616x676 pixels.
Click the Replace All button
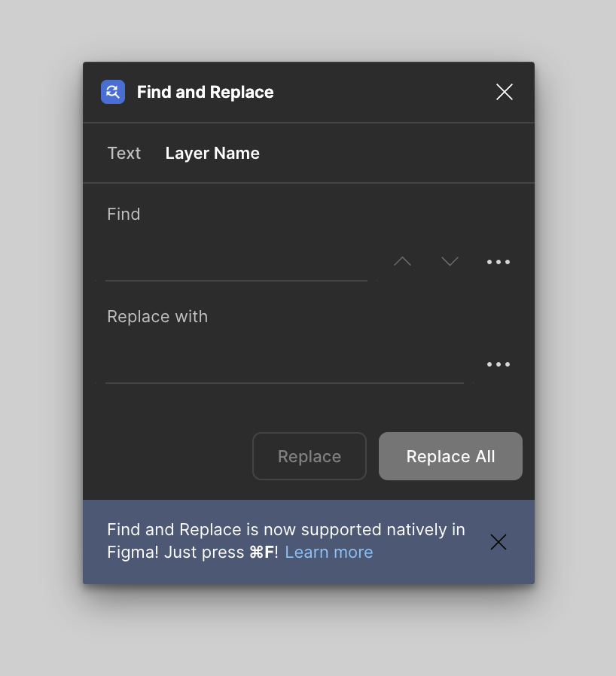click(450, 456)
